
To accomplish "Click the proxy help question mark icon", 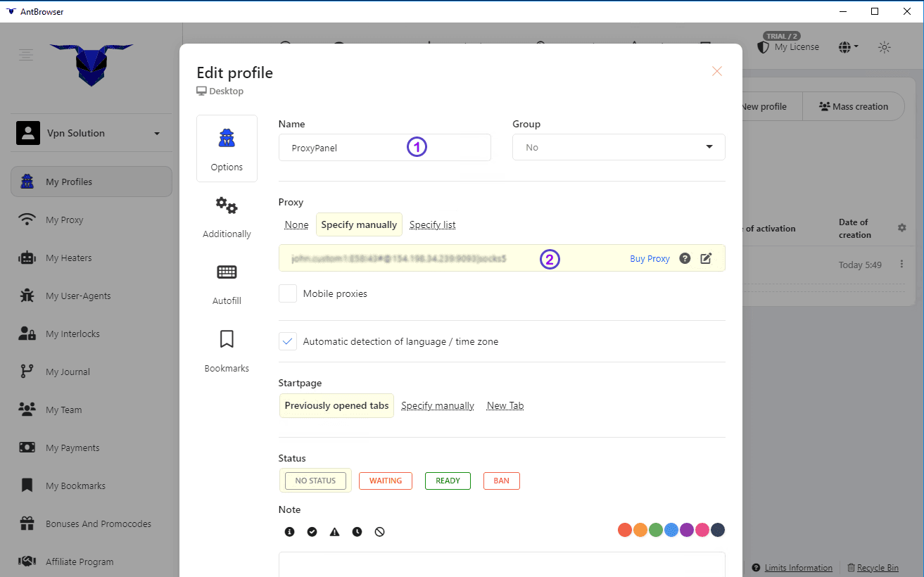I will click(x=685, y=258).
